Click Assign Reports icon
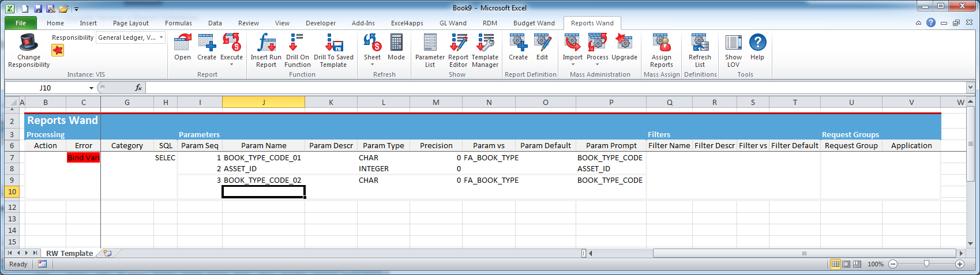Viewport: 980px width, 275px height. (x=662, y=43)
